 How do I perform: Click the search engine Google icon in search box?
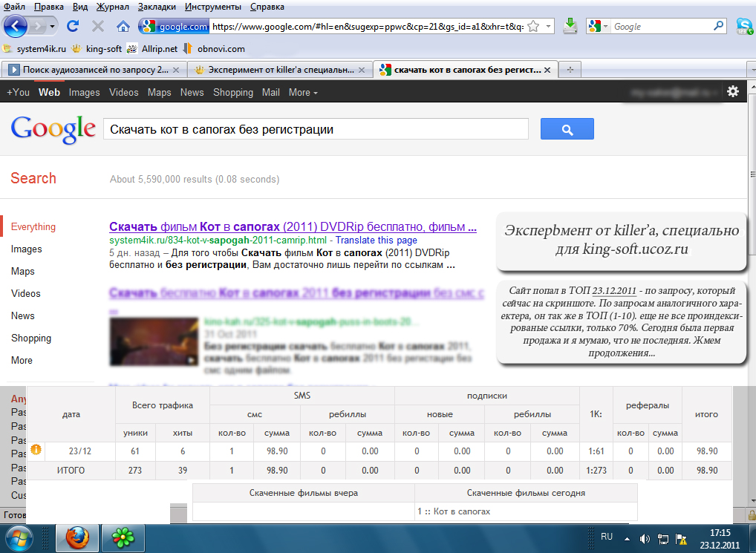595,26
